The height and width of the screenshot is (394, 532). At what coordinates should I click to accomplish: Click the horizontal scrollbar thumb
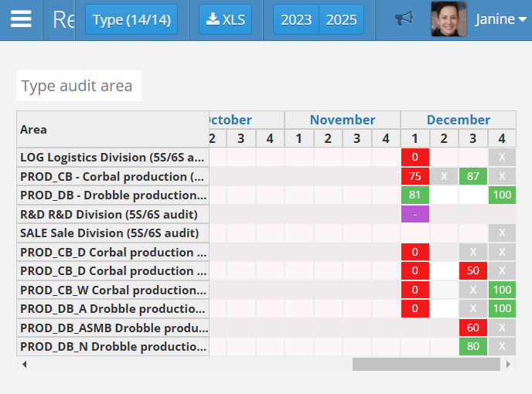click(x=426, y=364)
